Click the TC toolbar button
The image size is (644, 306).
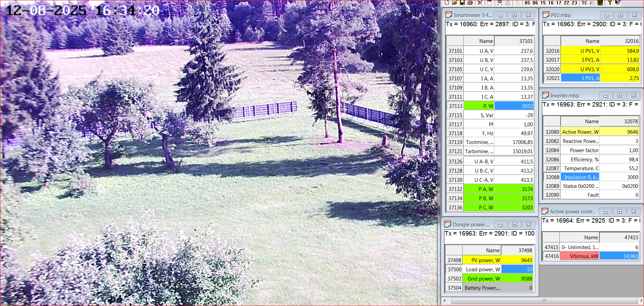coord(584,3)
